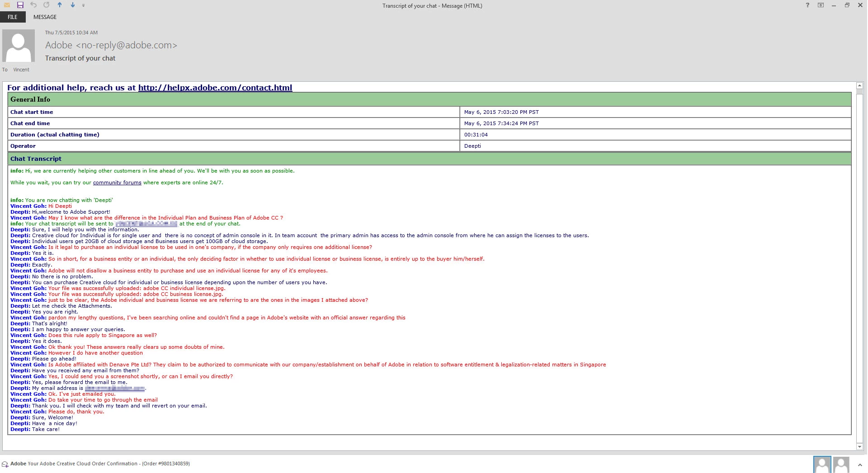868x473 pixels.
Task: Click Deepti's blurred email address link
Action: [x=115, y=388]
